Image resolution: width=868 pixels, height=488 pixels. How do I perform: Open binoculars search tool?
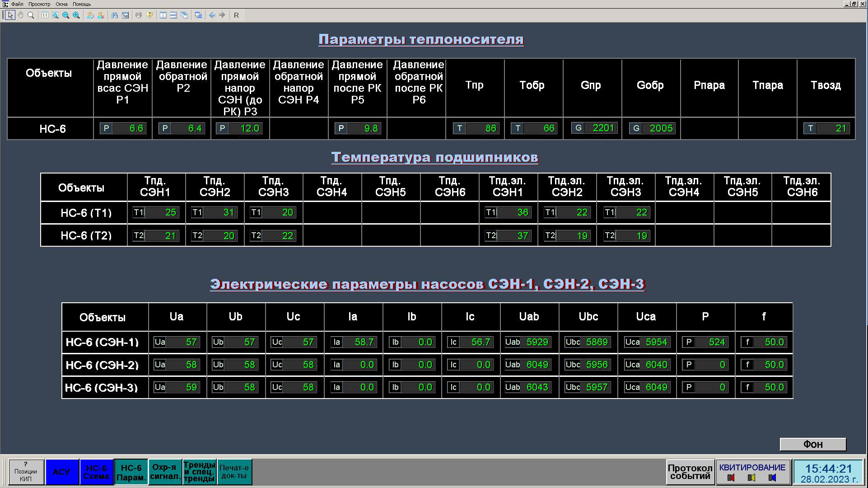pos(115,15)
